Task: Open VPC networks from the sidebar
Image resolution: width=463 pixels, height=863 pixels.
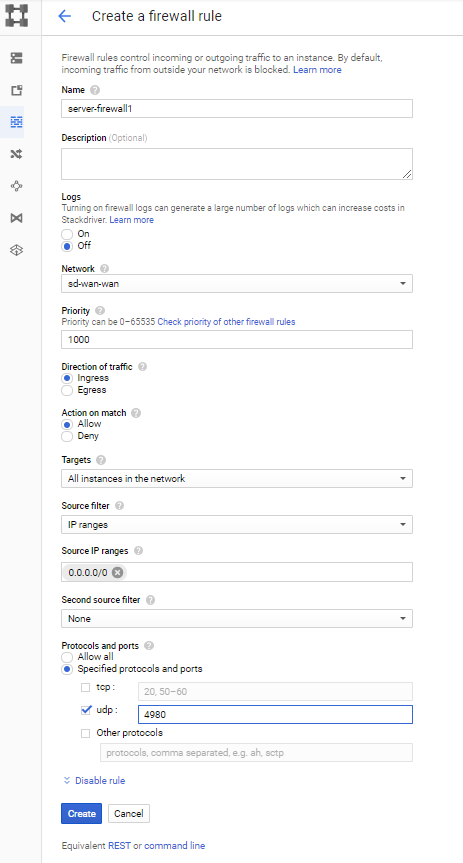Action: [x=17, y=58]
